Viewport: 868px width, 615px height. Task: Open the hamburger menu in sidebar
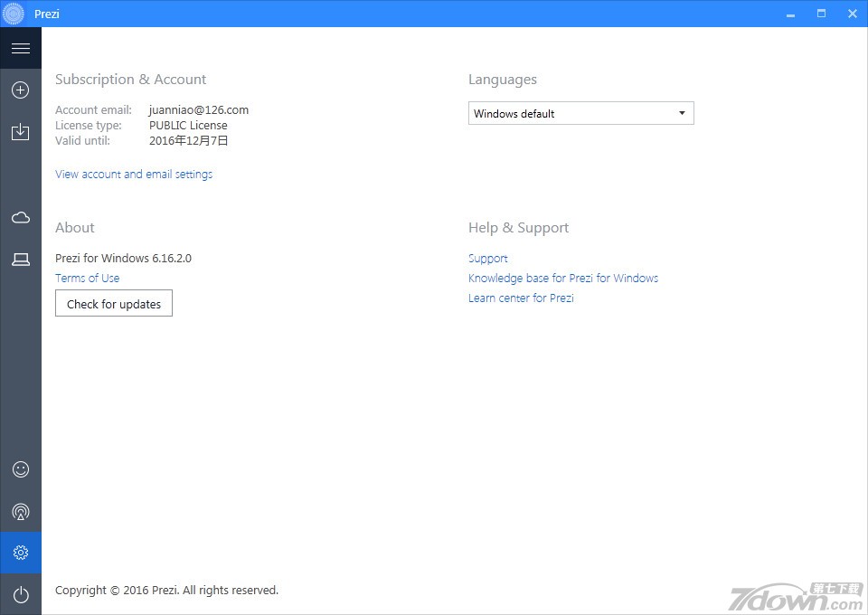[x=21, y=48]
